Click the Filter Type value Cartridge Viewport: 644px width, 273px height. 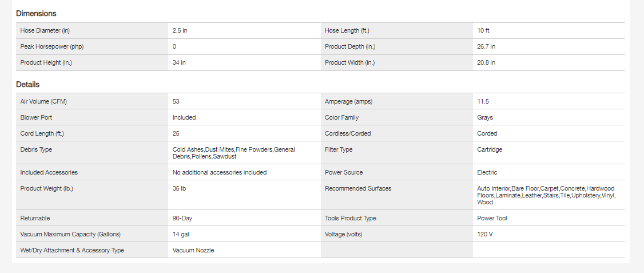point(490,149)
